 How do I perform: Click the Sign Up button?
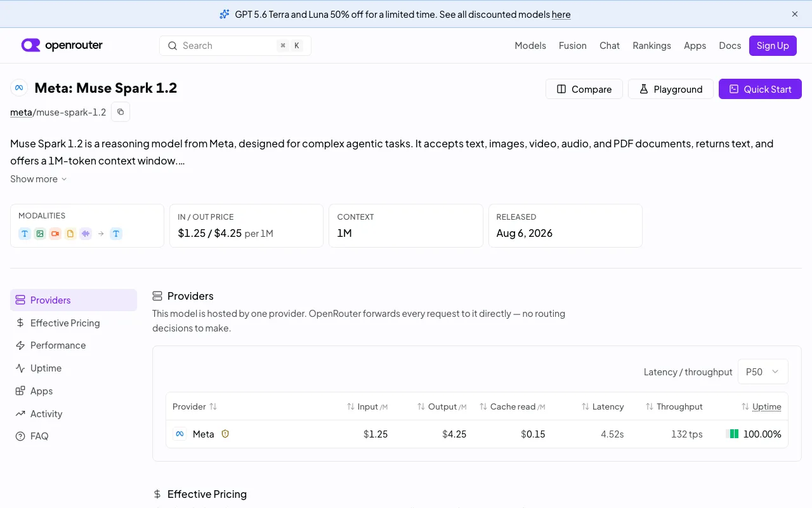(x=773, y=46)
